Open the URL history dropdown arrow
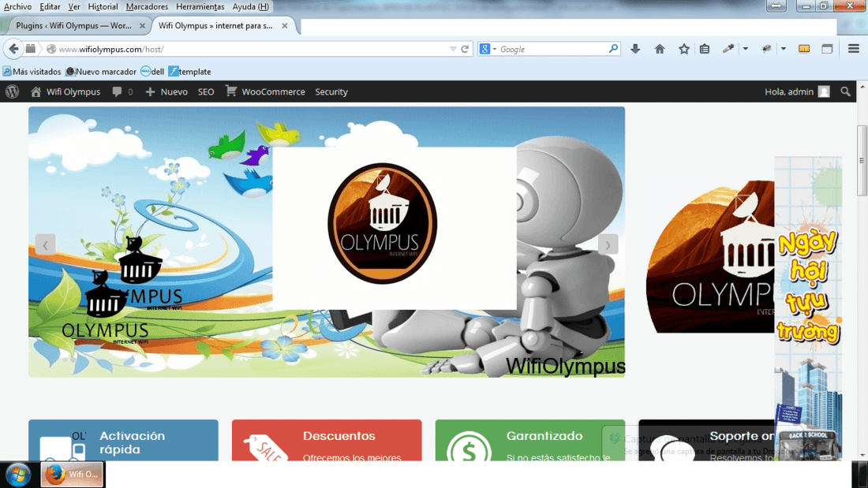The image size is (868, 488). click(453, 49)
